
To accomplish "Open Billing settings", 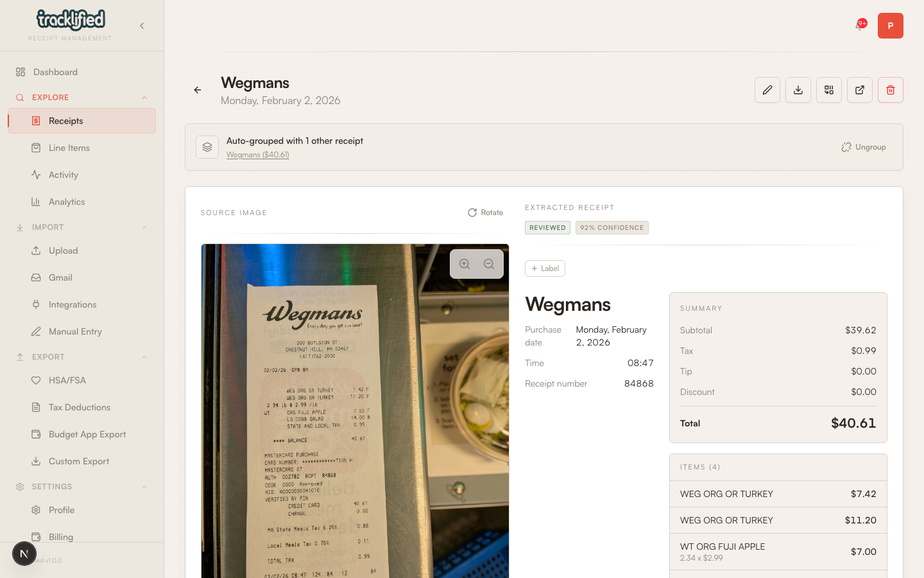I will (x=81, y=537).
